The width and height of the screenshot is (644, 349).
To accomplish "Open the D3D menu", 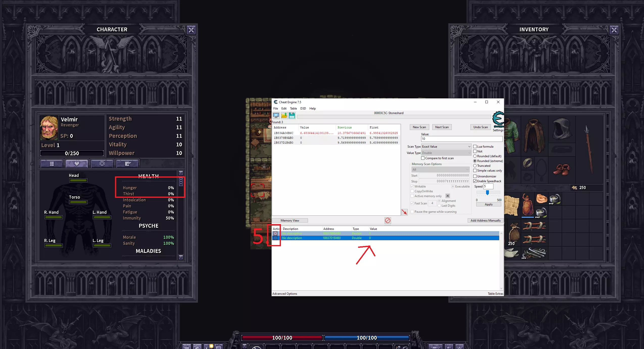I will click(303, 109).
